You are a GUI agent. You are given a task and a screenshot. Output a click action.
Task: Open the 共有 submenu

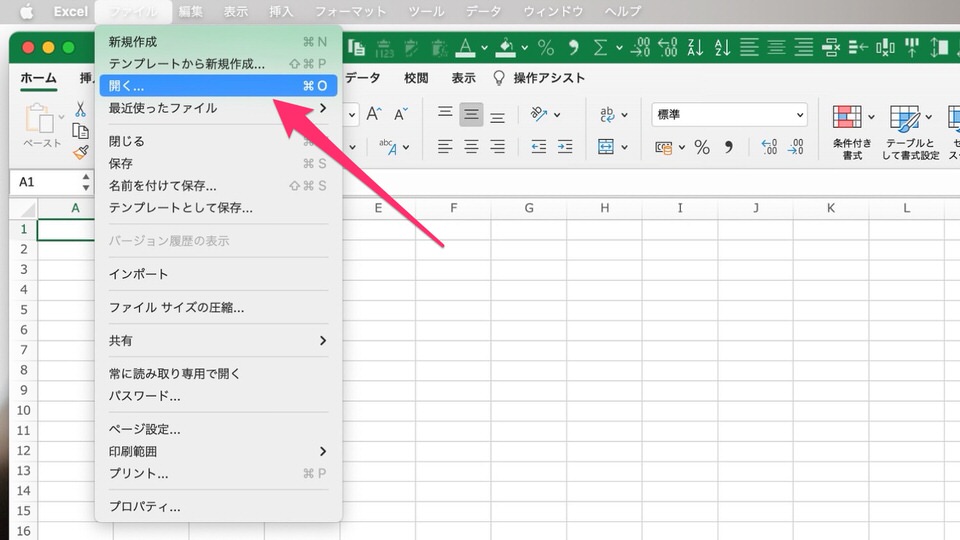pos(218,340)
